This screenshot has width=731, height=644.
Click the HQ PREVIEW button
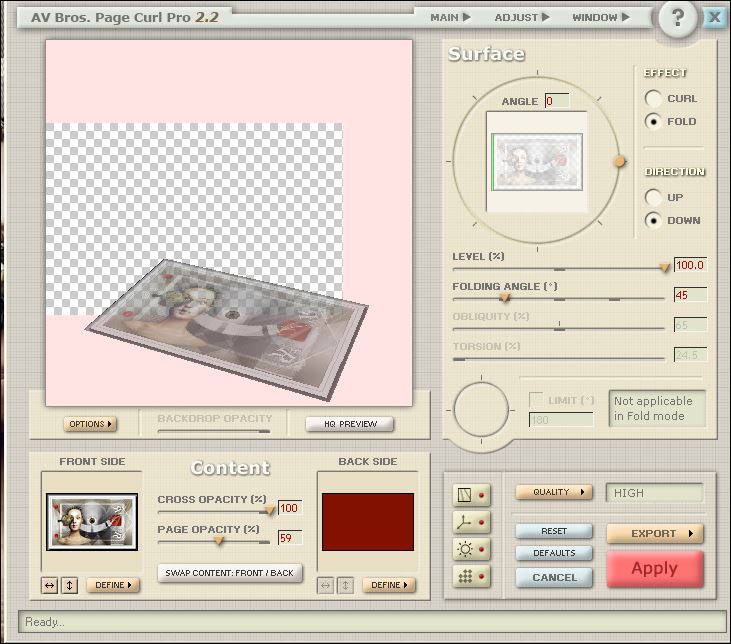350,424
